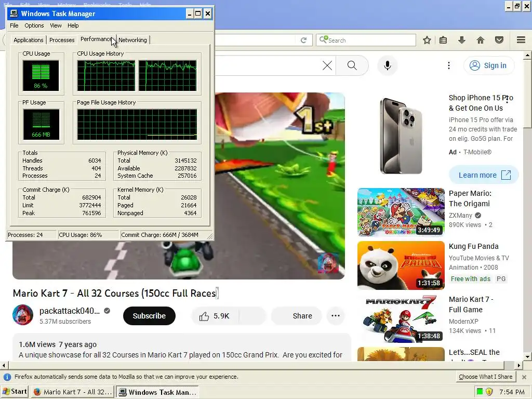Open Task Manager Help menu
The width and height of the screenshot is (532, 399).
(73, 25)
